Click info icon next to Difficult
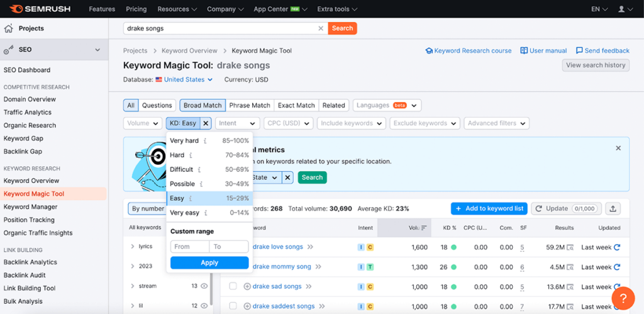Image resolution: width=644 pixels, height=314 pixels. click(x=199, y=170)
